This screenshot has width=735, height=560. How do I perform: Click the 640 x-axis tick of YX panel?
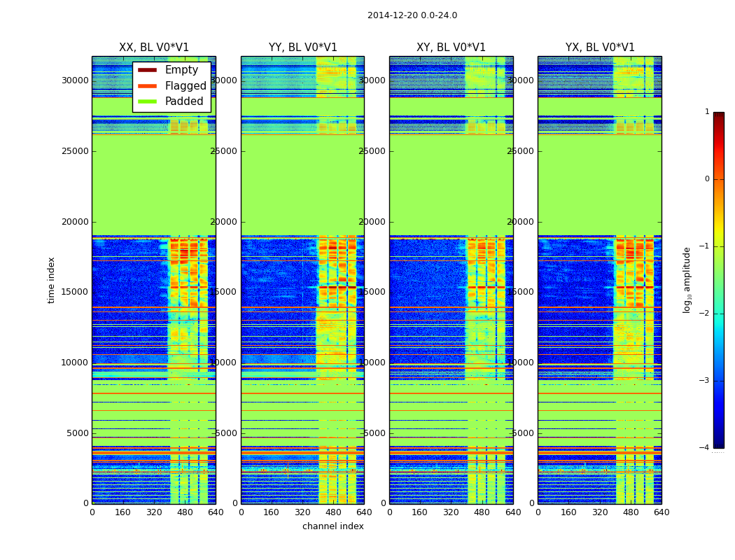click(661, 512)
